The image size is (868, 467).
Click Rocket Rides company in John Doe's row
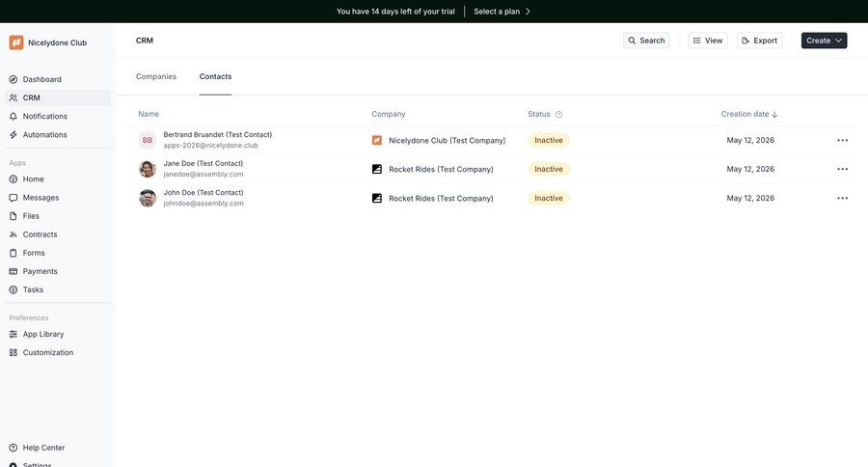(441, 199)
